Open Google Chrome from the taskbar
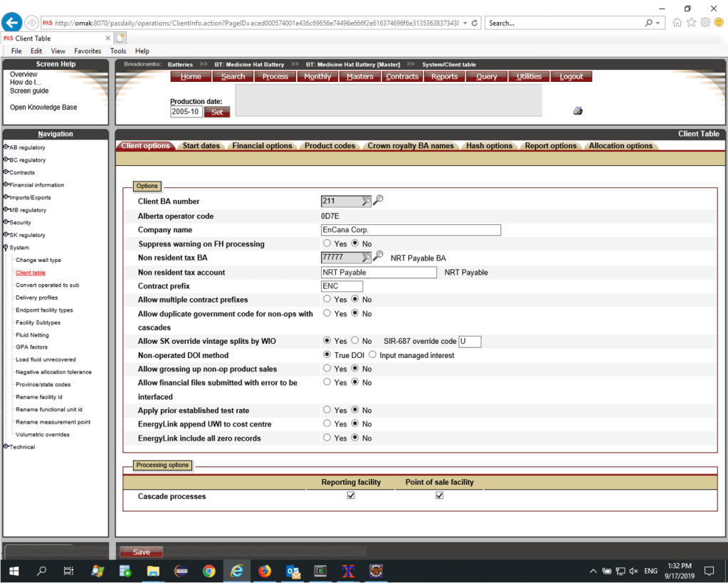The image size is (728, 583). pyautogui.click(x=209, y=571)
